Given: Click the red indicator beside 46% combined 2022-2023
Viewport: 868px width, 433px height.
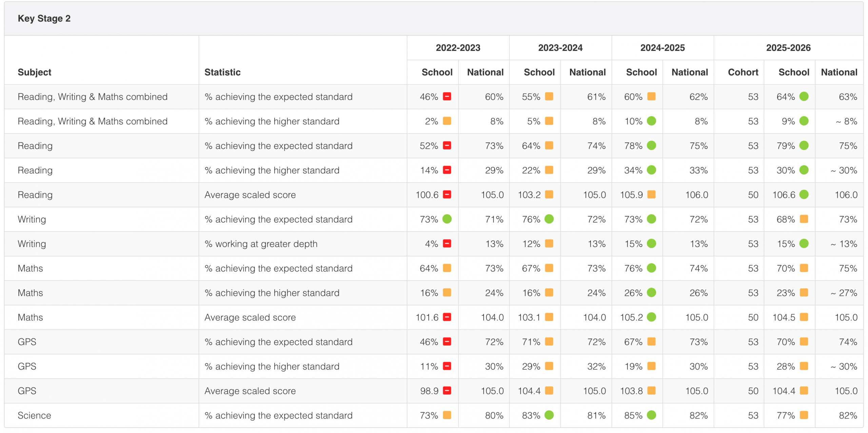Looking at the screenshot, I should (x=447, y=97).
